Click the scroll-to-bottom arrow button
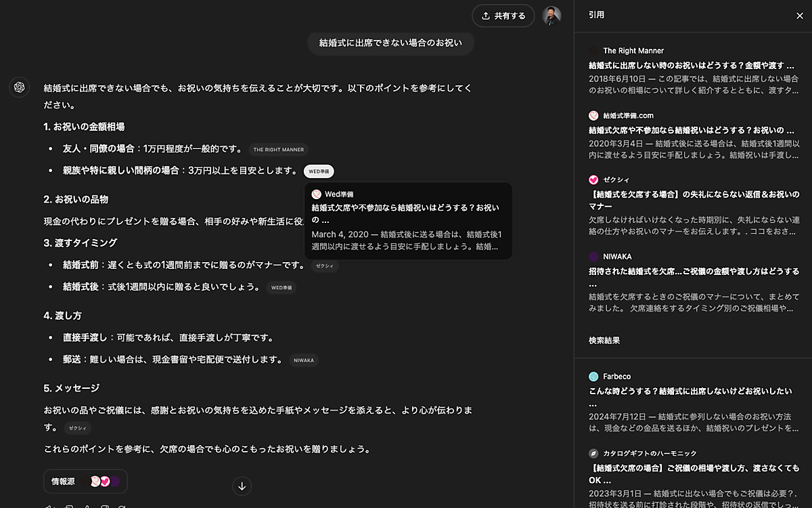Image resolution: width=812 pixels, height=508 pixels. [242, 486]
